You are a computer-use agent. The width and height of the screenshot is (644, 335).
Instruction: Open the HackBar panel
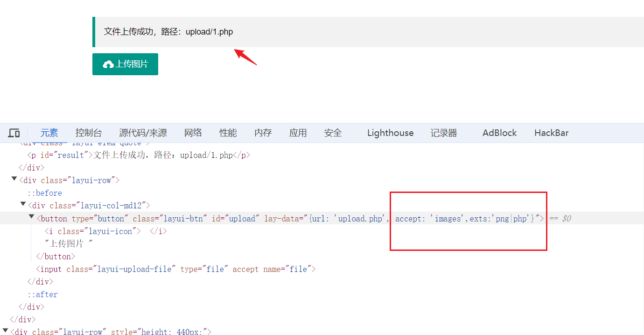click(551, 133)
